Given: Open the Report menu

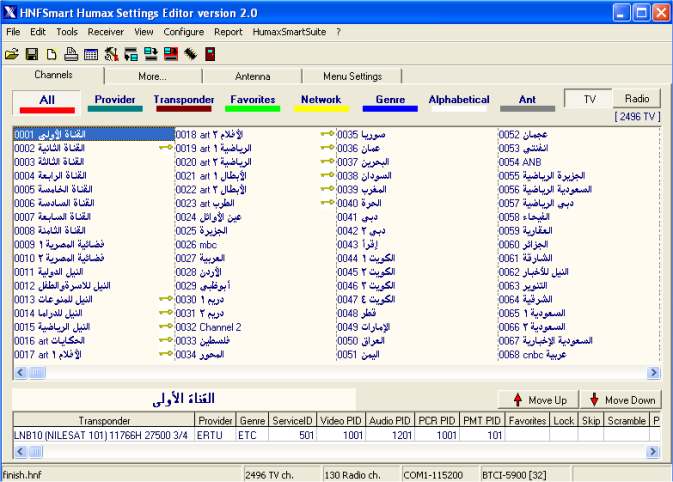Looking at the screenshot, I should (x=228, y=32).
